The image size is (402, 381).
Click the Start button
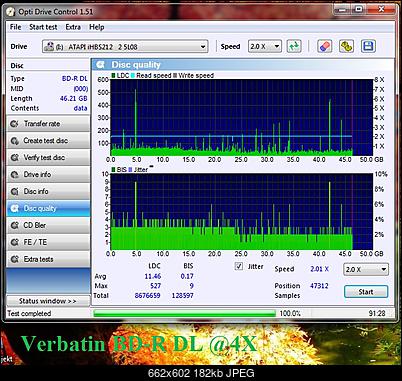366,292
